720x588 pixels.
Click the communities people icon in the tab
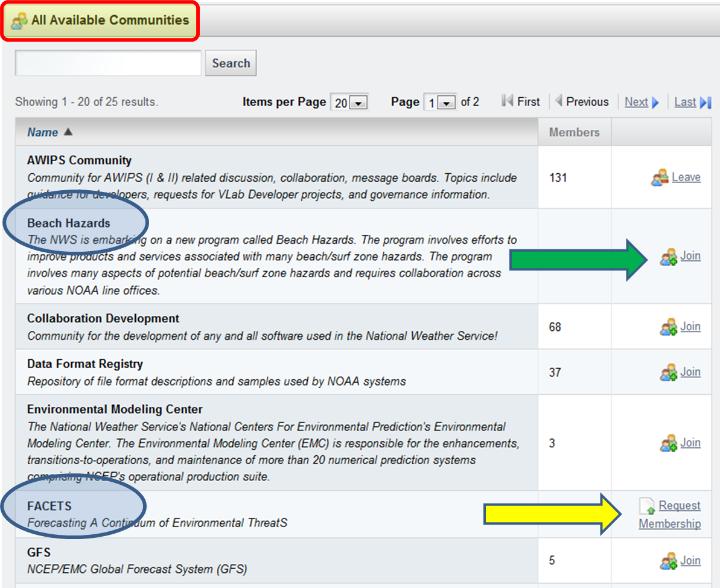[19, 21]
